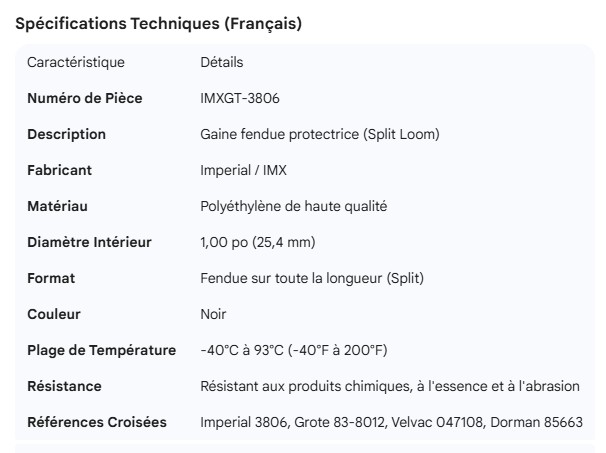Select the Couleur row label
Screen dimensions: 606x453
pos(54,315)
